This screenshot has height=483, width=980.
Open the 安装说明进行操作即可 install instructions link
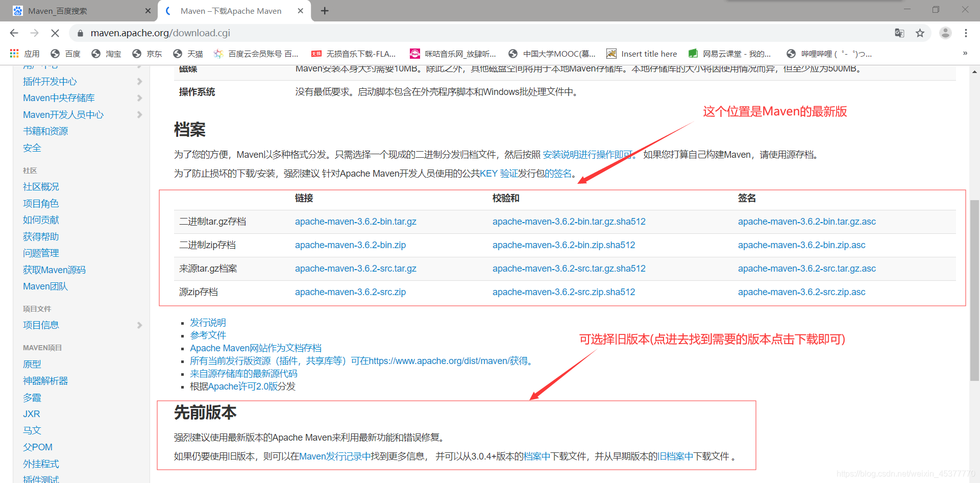[x=588, y=155]
